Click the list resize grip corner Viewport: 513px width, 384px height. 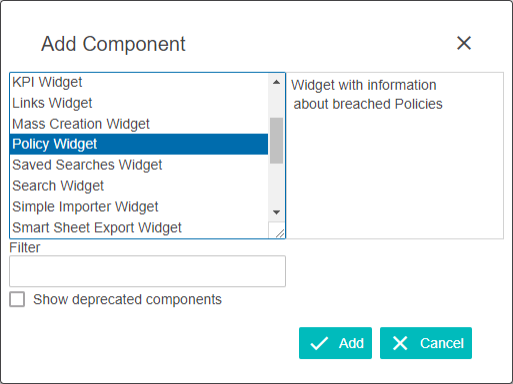pos(279,233)
